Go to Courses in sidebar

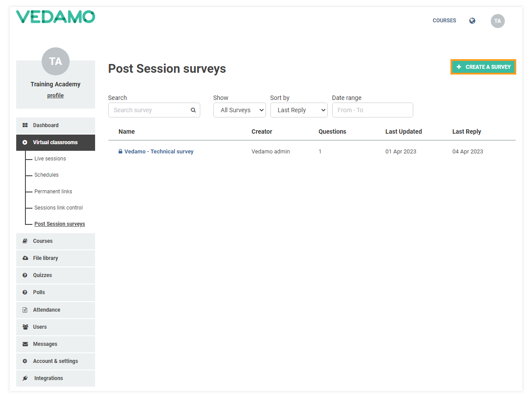click(x=56, y=241)
